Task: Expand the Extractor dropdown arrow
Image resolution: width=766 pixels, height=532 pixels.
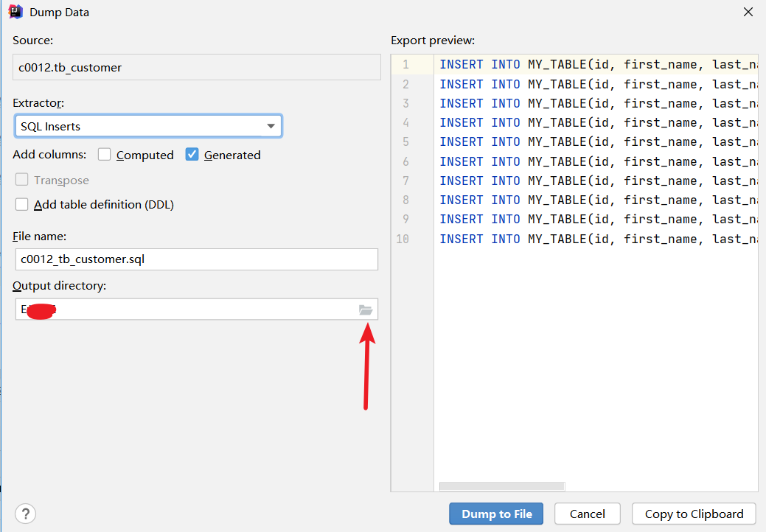Action: [271, 126]
